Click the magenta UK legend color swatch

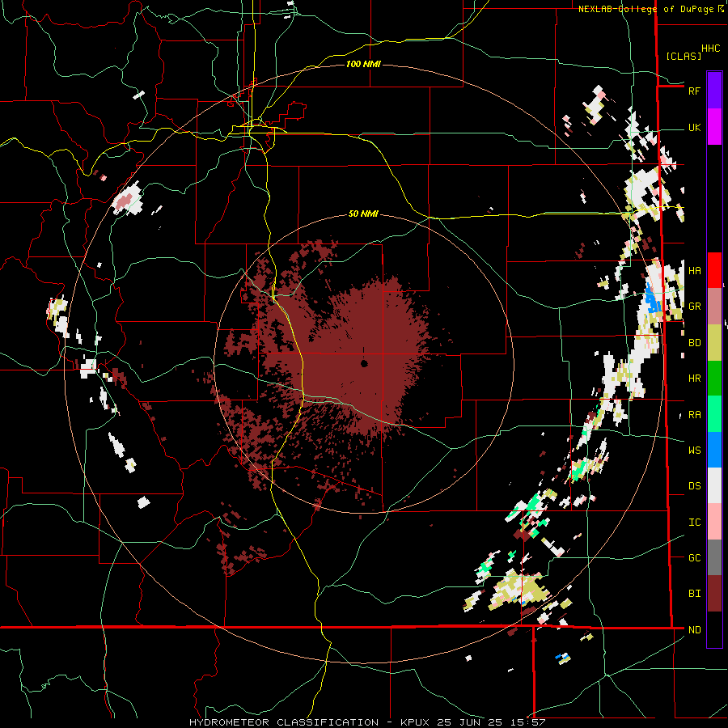point(714,126)
